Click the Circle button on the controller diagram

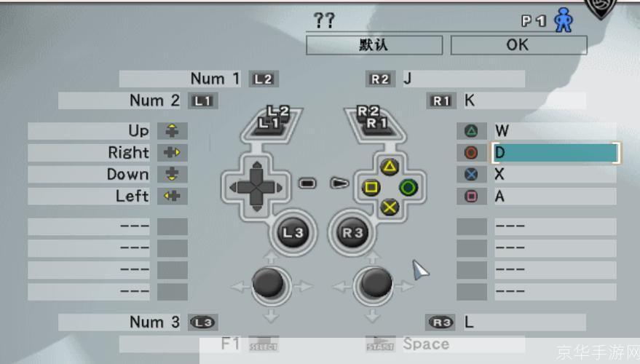[x=408, y=187]
